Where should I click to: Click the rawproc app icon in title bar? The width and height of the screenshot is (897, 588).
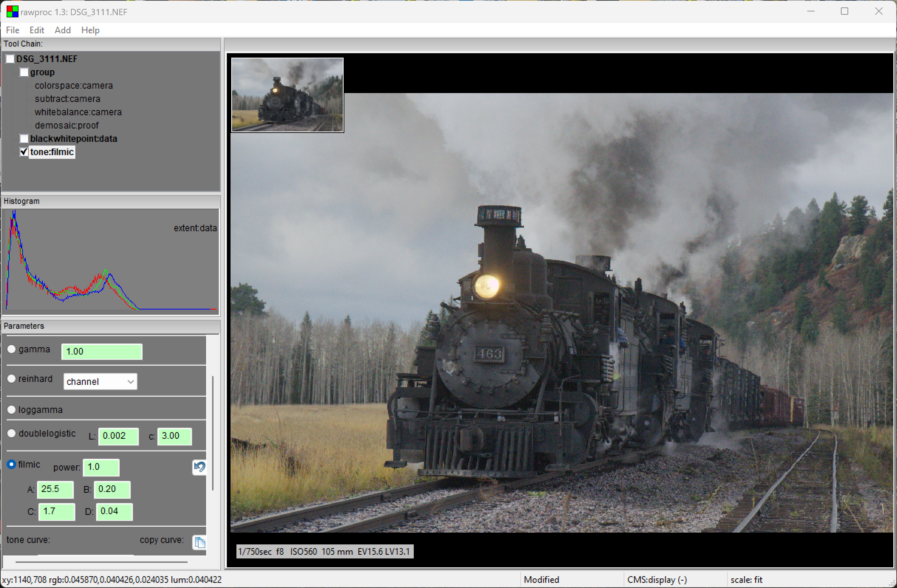(12, 12)
